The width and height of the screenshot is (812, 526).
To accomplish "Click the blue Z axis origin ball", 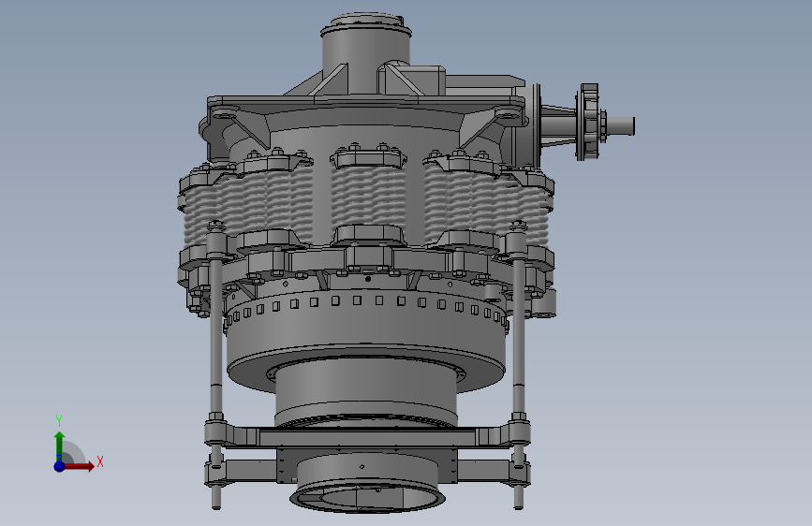I will [59, 466].
